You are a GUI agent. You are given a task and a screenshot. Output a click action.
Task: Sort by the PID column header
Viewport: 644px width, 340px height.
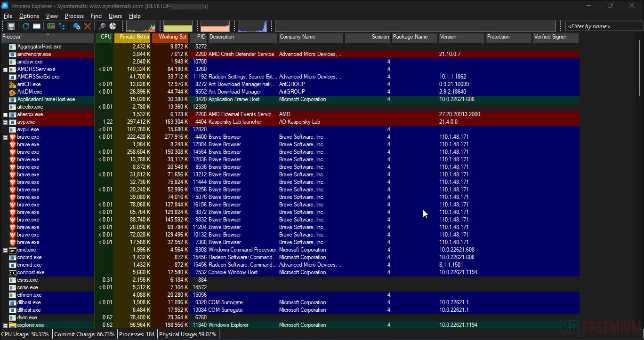tap(198, 38)
